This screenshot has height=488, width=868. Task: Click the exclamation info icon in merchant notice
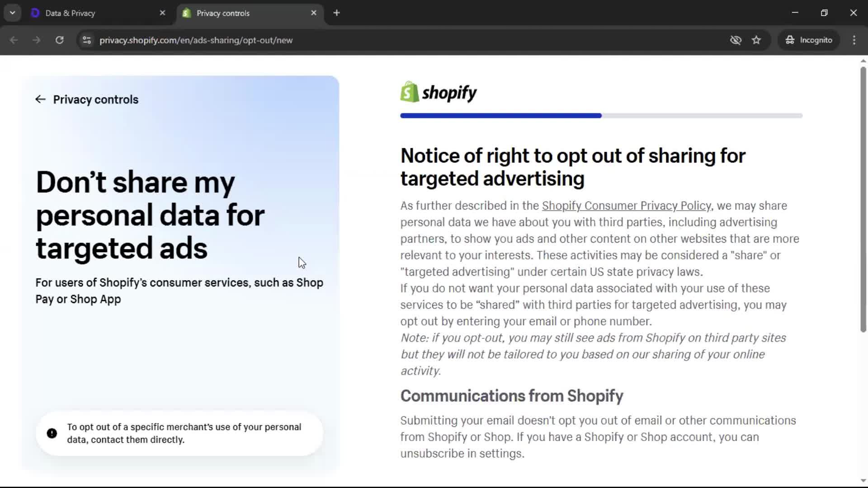tap(52, 433)
